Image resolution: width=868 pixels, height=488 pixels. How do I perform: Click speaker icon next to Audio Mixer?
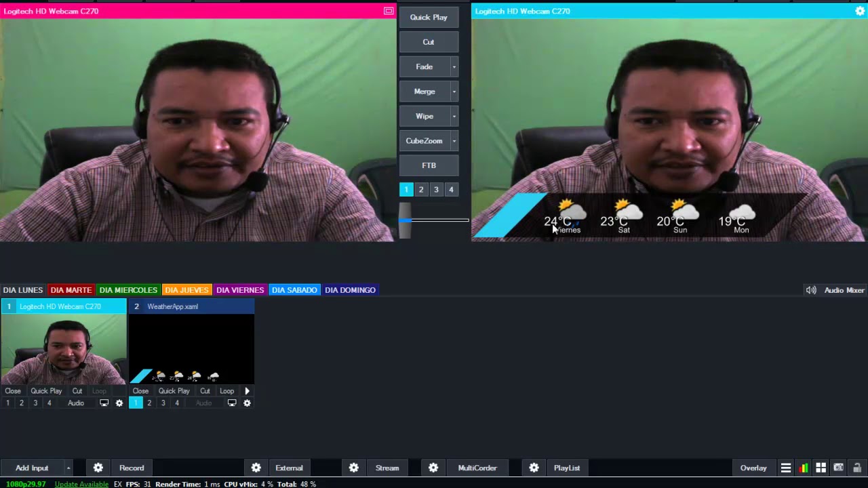click(811, 290)
